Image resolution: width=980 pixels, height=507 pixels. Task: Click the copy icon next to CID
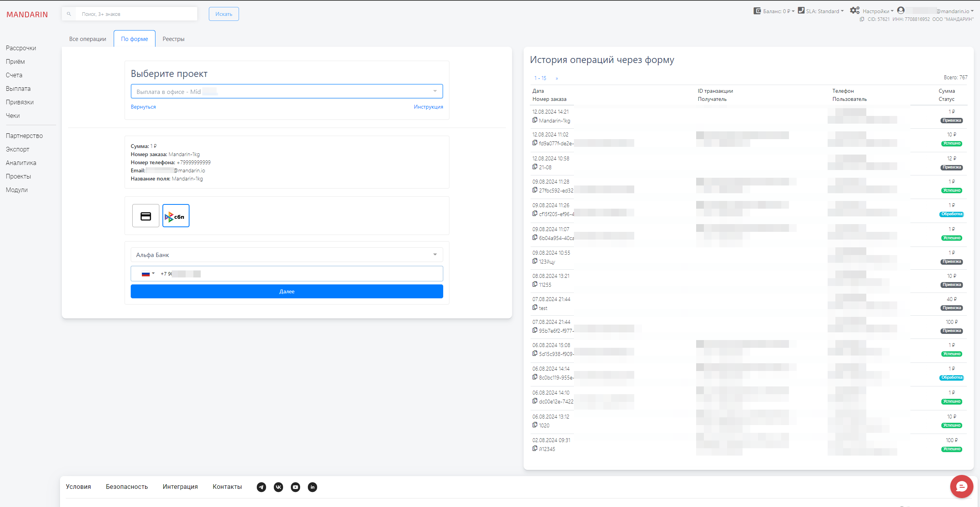click(x=862, y=19)
